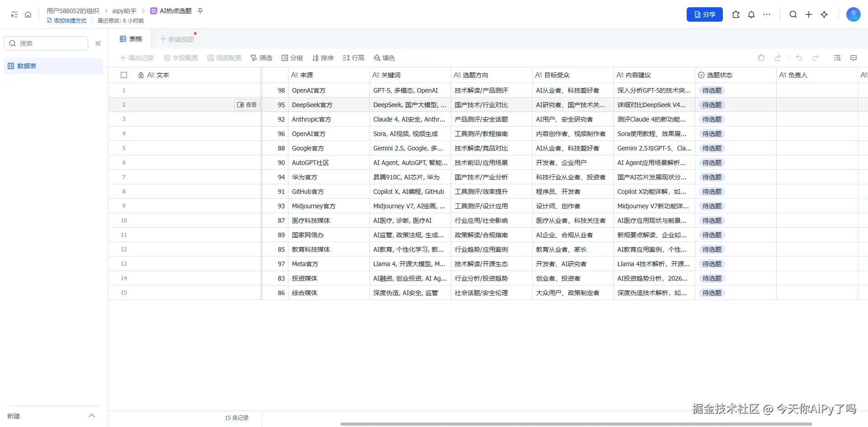This screenshot has height=427, width=868.
Task: Undo the last action
Action: pos(799,58)
